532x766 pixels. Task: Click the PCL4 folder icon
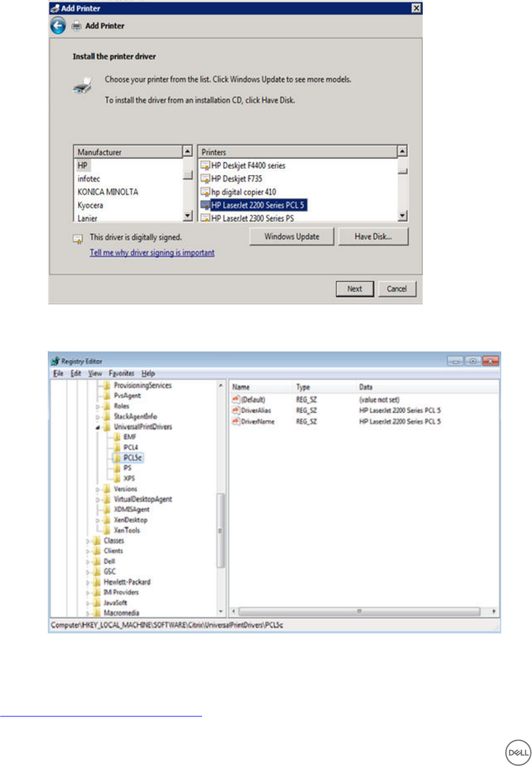[117, 447]
